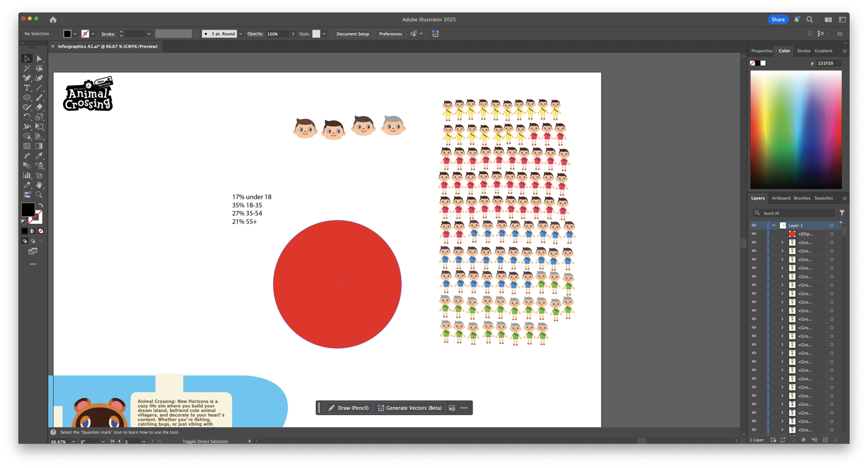Select the Scale tool
Screen dimensions: 868x468
39,117
